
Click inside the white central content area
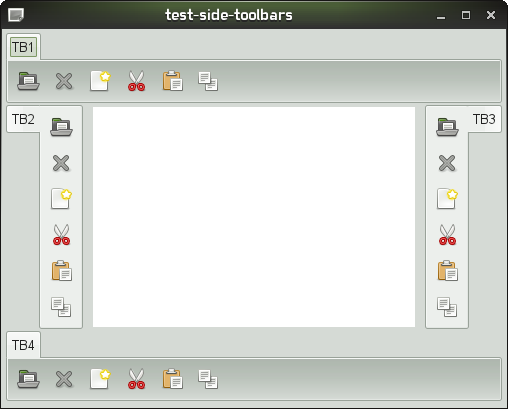click(254, 217)
